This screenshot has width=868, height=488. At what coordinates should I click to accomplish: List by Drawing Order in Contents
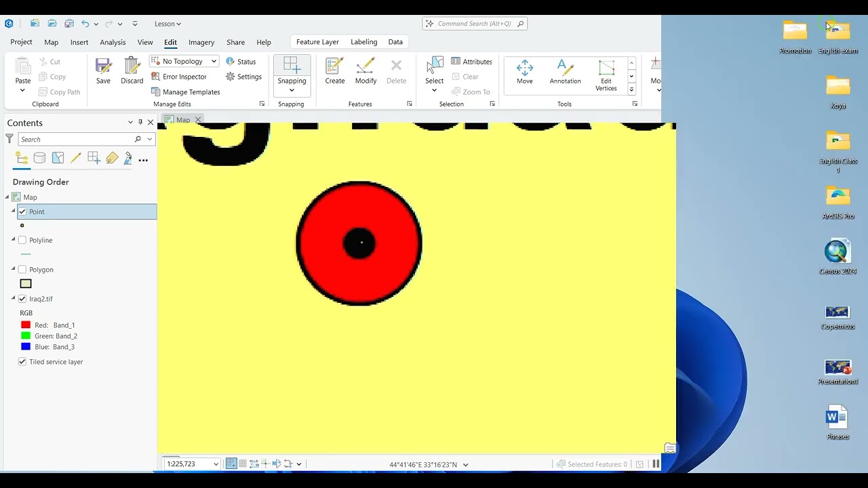click(x=22, y=159)
